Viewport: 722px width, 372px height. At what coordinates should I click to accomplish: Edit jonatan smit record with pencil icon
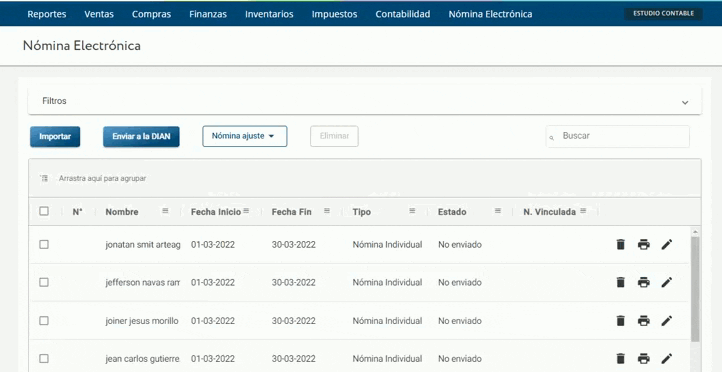(667, 244)
